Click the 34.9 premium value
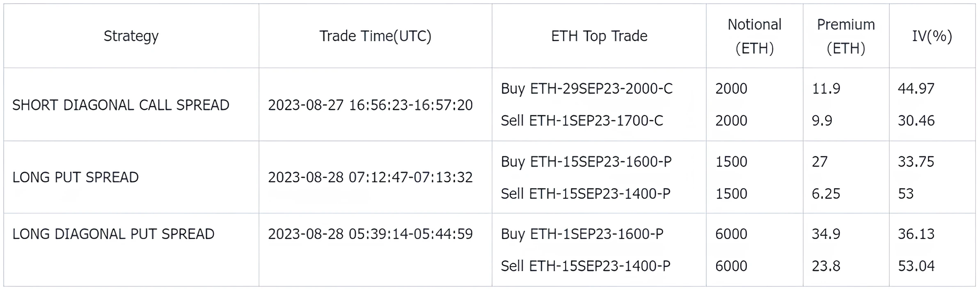The height and width of the screenshot is (290, 980). click(826, 234)
